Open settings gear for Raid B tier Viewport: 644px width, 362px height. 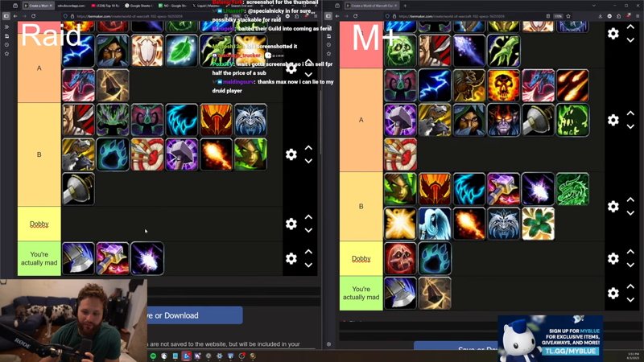click(x=291, y=154)
